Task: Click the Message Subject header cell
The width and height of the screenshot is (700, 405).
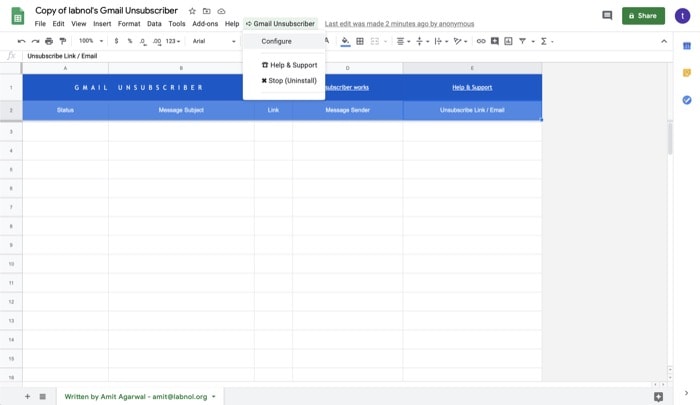Action: tap(181, 110)
